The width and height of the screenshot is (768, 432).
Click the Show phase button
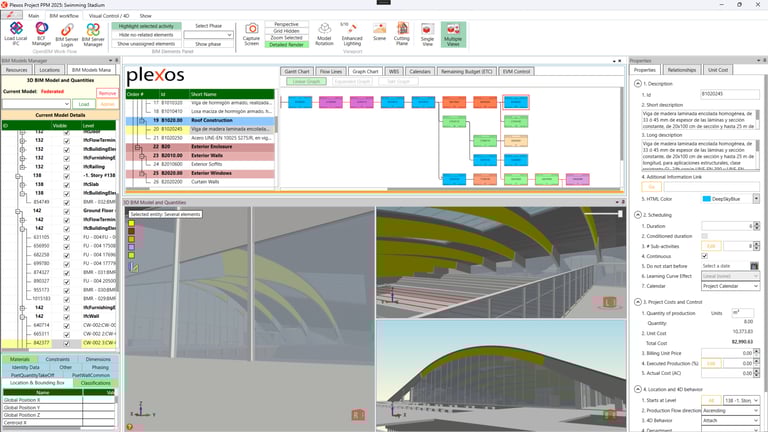tap(208, 44)
